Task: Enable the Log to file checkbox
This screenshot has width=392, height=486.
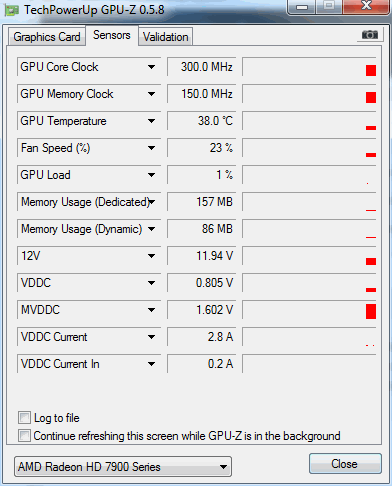Action: pyautogui.click(x=24, y=418)
